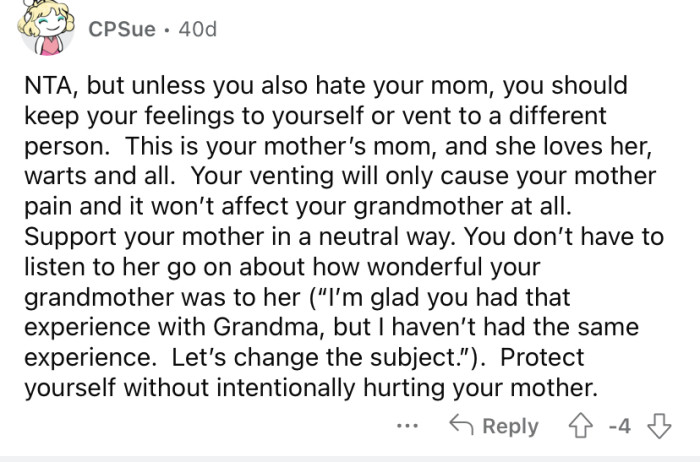700x462 pixels.
Task: Click the curved Reply arrow icon
Action: pyautogui.click(x=464, y=426)
